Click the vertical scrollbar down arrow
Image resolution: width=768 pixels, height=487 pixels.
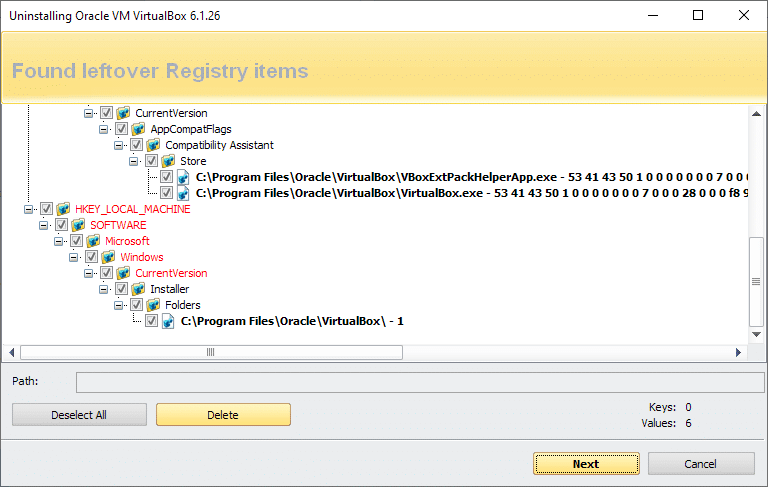click(756, 335)
